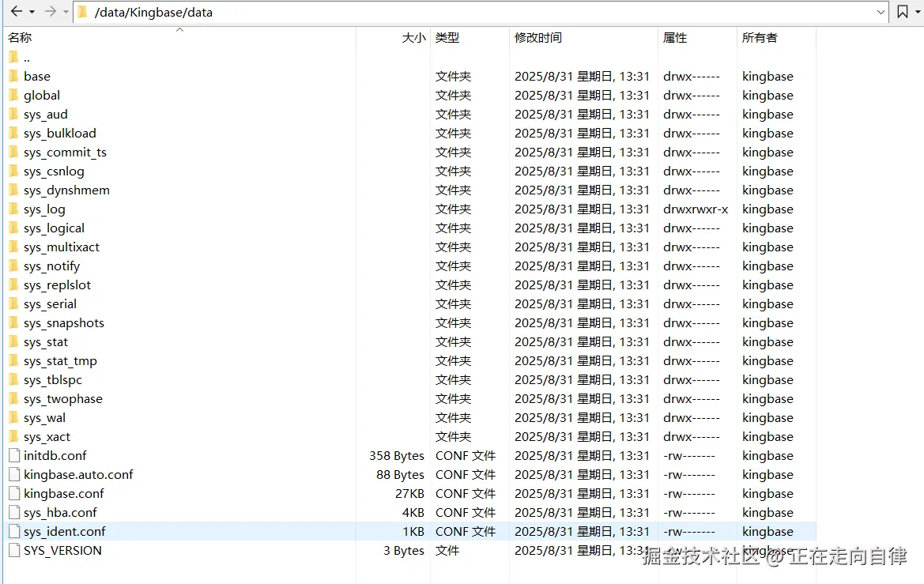Screen dimensions: 924x584
Task: Click the base folder name
Action: tap(37, 76)
